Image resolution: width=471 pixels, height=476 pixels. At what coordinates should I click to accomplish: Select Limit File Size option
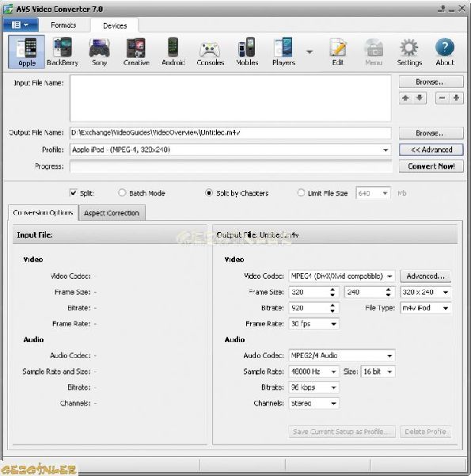tap(301, 192)
